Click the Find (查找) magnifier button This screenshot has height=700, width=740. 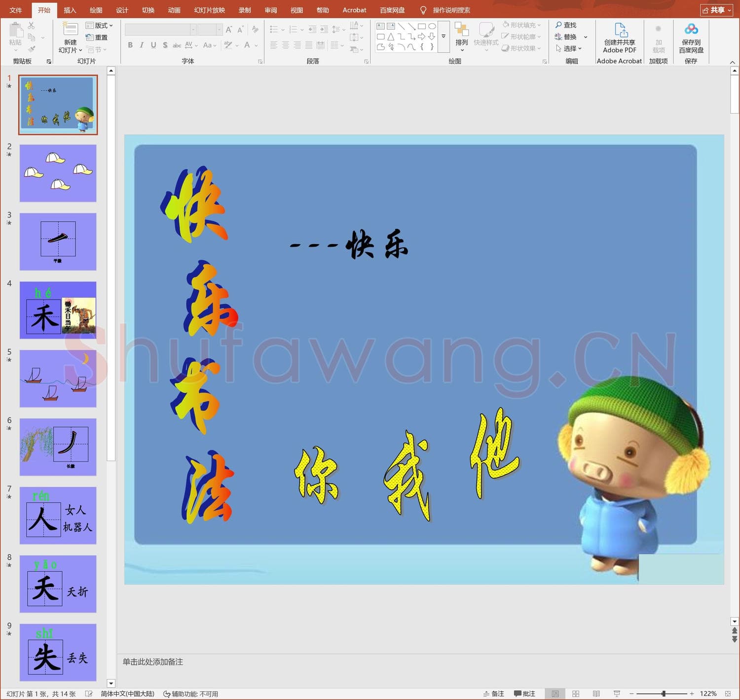(566, 25)
